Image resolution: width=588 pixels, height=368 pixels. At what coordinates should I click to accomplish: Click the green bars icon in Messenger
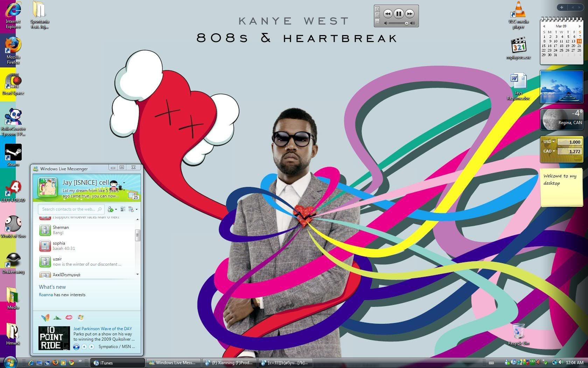coord(57,318)
